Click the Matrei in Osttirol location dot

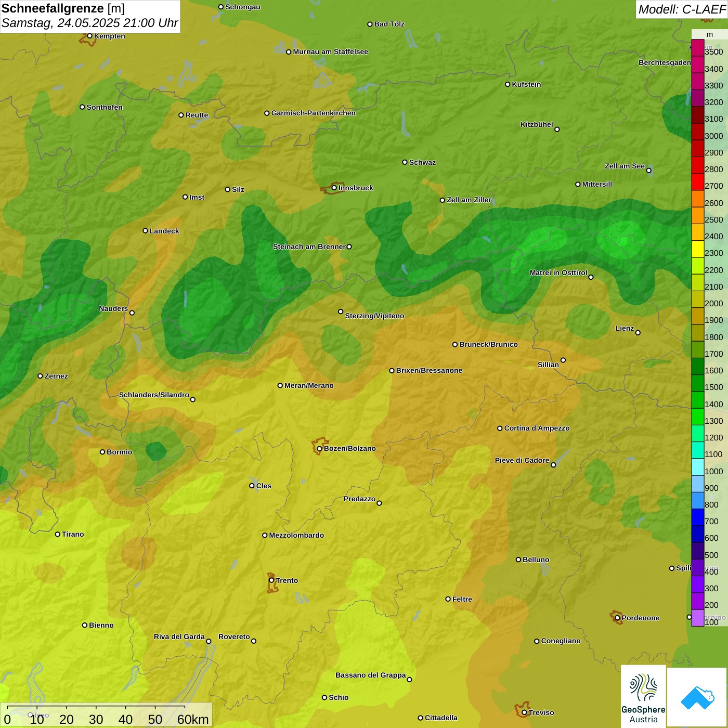tap(591, 277)
